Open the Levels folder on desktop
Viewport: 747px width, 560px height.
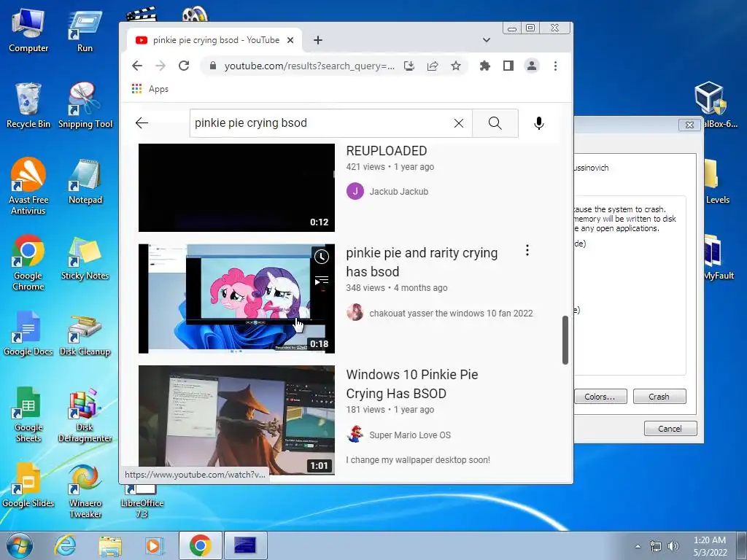tap(716, 181)
